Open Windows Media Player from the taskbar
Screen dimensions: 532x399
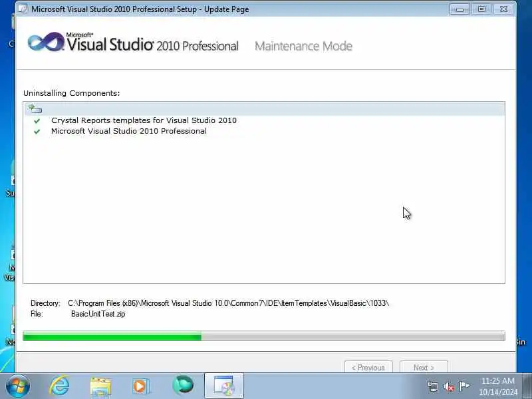pyautogui.click(x=140, y=386)
